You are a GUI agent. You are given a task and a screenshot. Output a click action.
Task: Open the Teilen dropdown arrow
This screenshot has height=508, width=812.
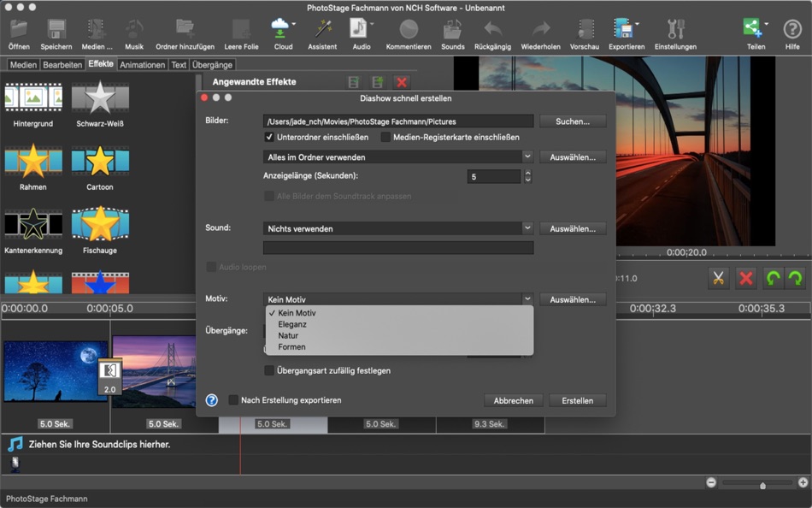[767, 24]
